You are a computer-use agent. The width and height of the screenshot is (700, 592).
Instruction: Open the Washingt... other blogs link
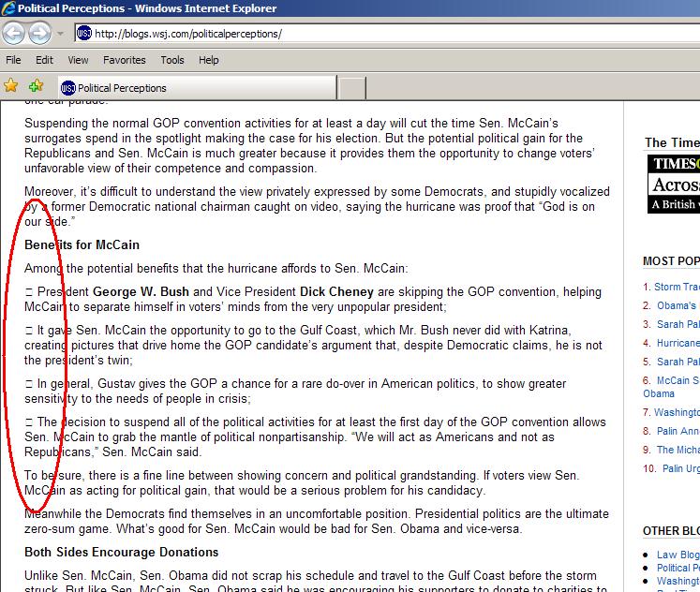[x=678, y=581]
